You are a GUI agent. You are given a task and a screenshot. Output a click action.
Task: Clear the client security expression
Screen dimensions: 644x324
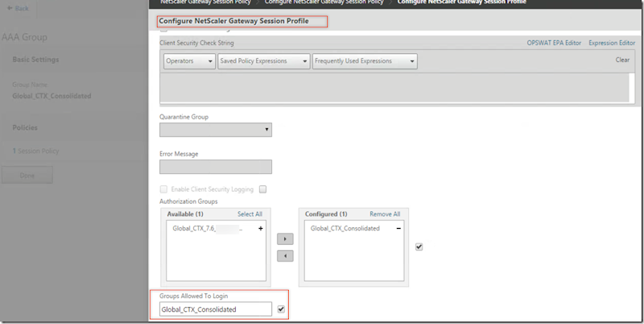(x=622, y=60)
